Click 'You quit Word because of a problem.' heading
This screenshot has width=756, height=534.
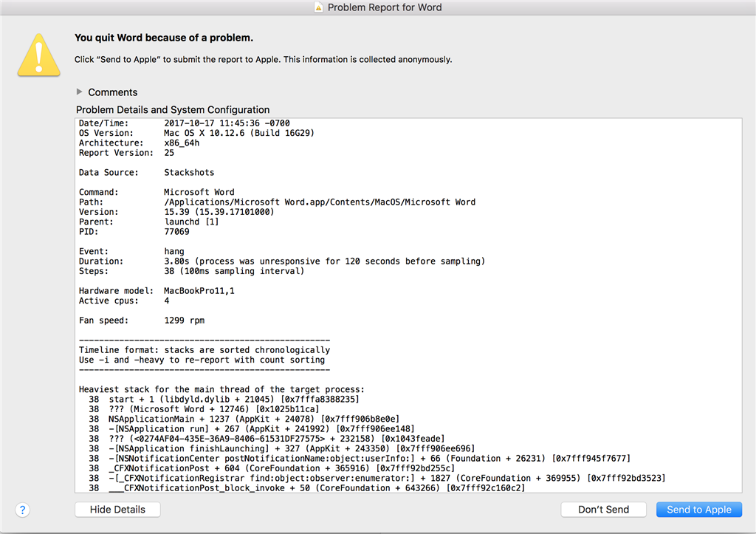(x=163, y=38)
